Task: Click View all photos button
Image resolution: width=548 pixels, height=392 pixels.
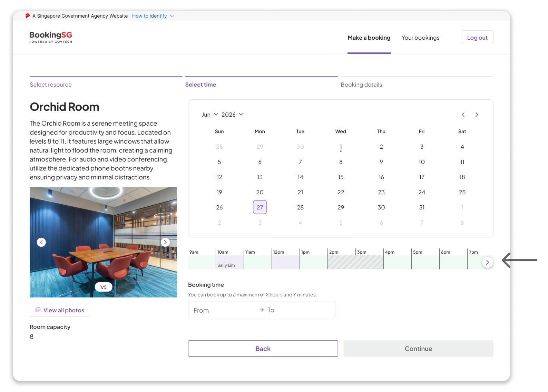Action: pyautogui.click(x=60, y=310)
